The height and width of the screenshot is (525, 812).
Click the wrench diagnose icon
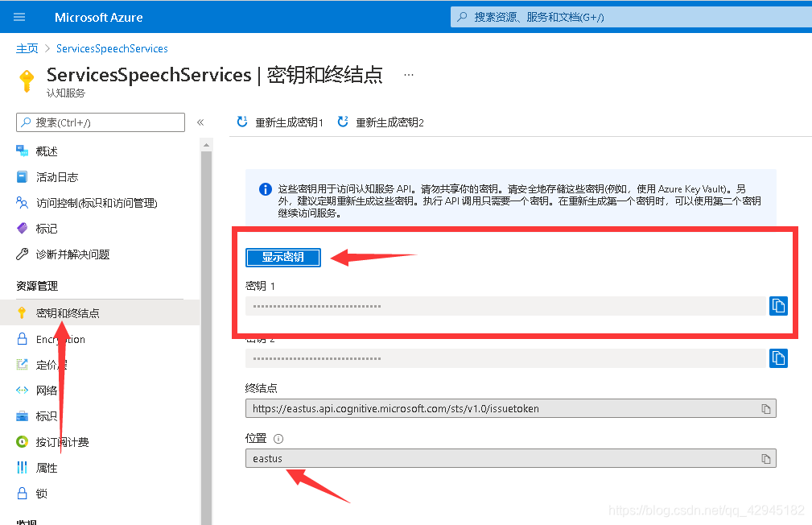(x=22, y=254)
